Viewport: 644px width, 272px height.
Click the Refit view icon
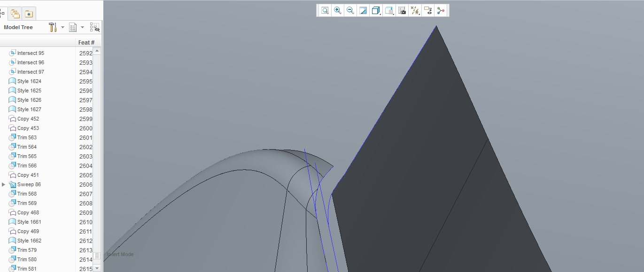325,11
